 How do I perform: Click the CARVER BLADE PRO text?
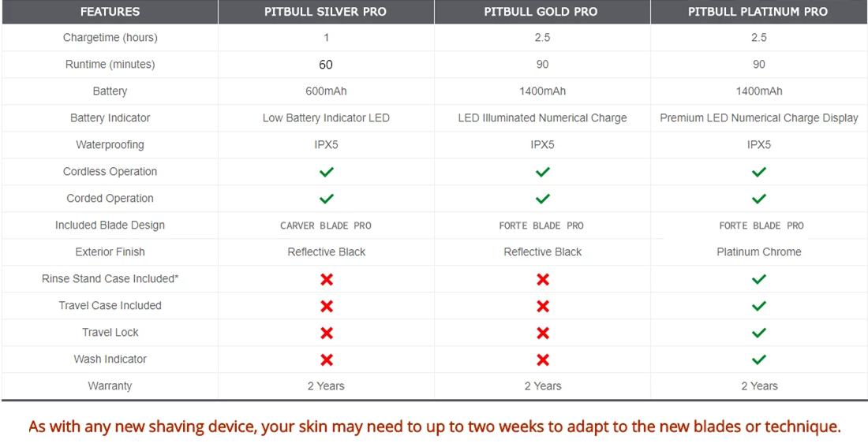tap(326, 225)
